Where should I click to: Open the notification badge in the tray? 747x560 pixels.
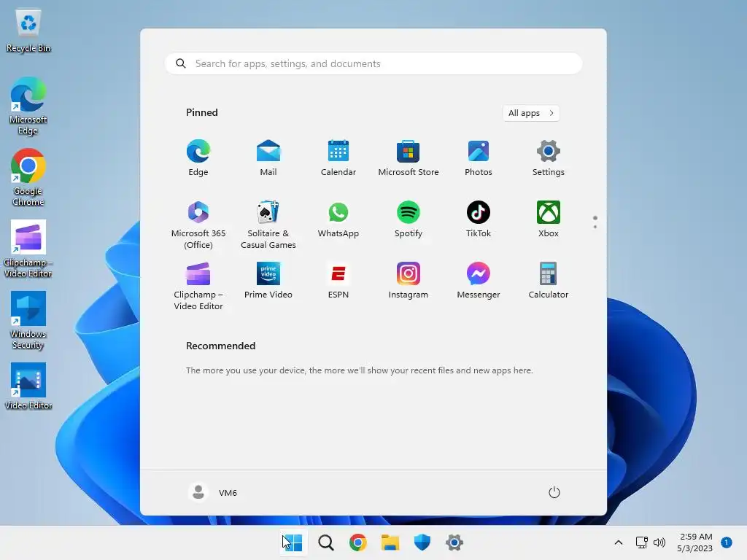point(727,542)
